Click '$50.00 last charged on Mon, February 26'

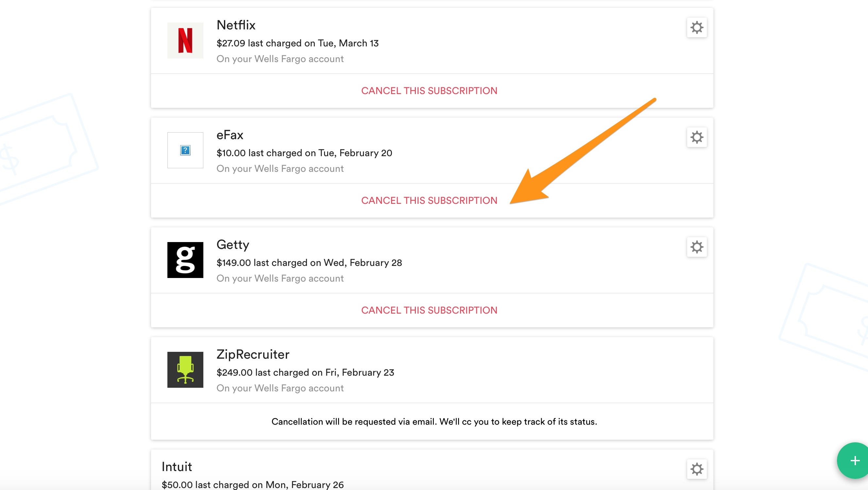coord(253,485)
